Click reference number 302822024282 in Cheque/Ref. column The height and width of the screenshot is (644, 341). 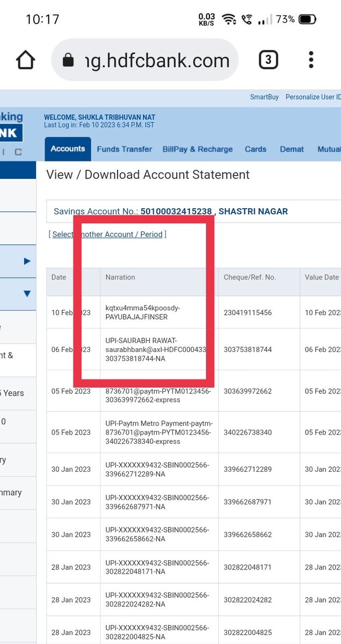pyautogui.click(x=248, y=600)
